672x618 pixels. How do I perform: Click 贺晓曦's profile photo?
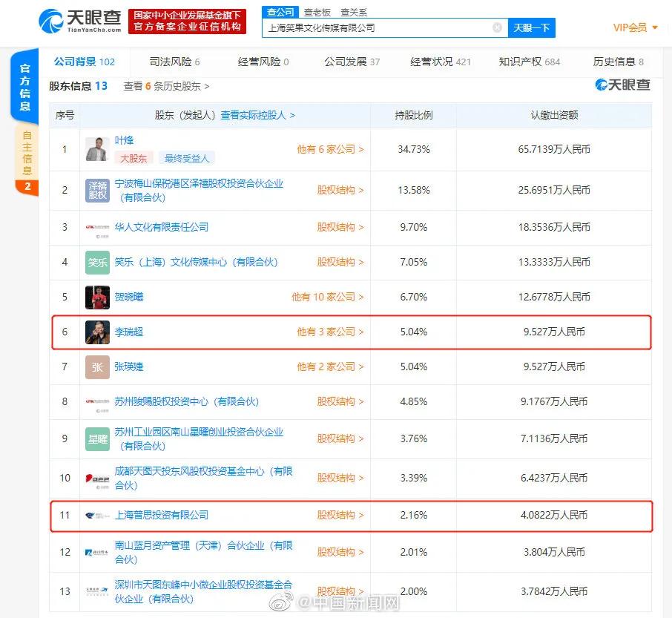(97, 297)
